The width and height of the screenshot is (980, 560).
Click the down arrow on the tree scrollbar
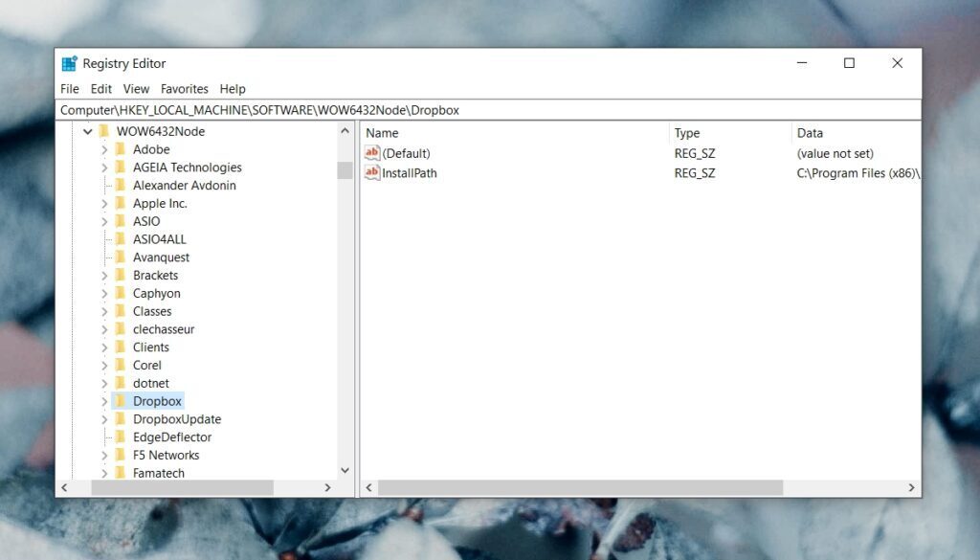(x=346, y=470)
